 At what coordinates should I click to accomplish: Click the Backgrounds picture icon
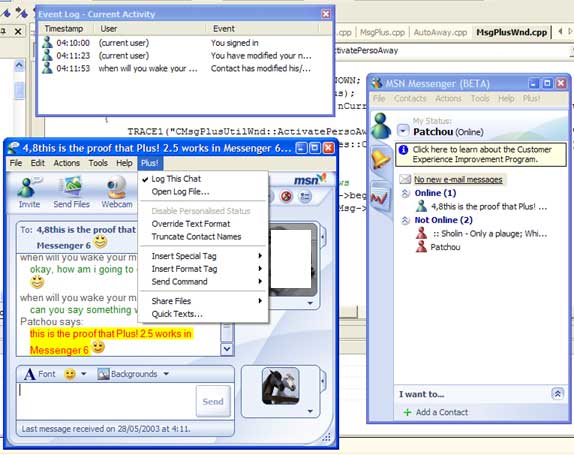pos(103,374)
